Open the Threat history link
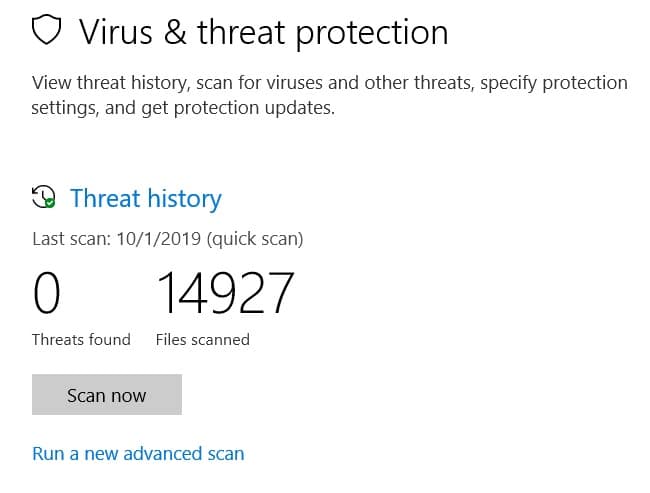Image resolution: width=650 pixels, height=493 pixels. (x=146, y=198)
